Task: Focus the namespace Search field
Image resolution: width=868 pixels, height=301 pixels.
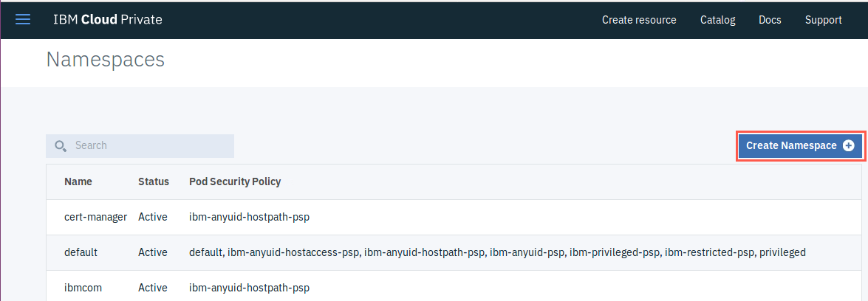Action: click(140, 145)
